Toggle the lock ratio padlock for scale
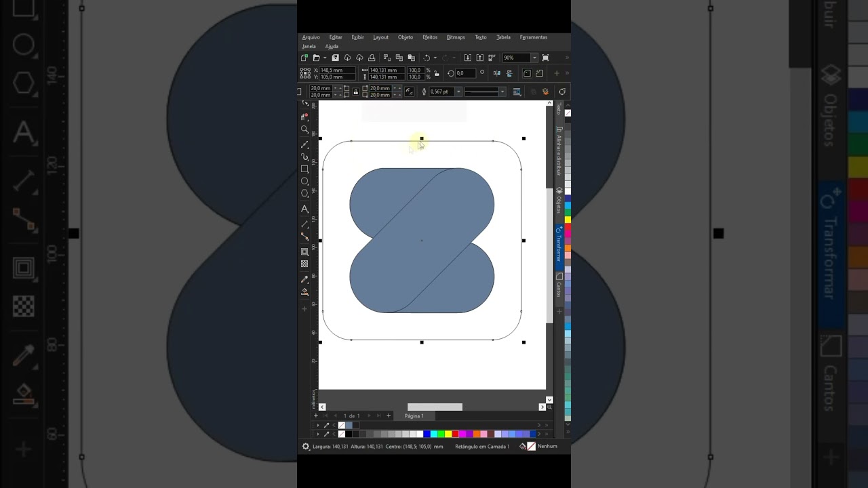868x488 pixels. 437,73
